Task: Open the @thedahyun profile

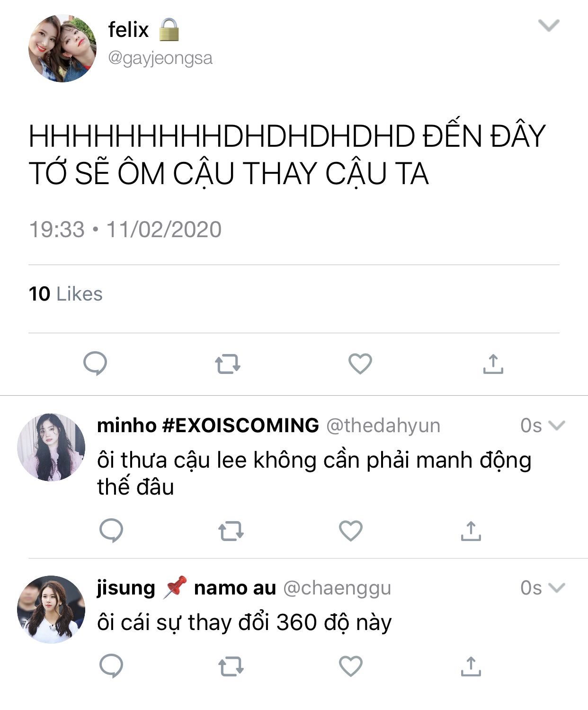Action: 383,426
